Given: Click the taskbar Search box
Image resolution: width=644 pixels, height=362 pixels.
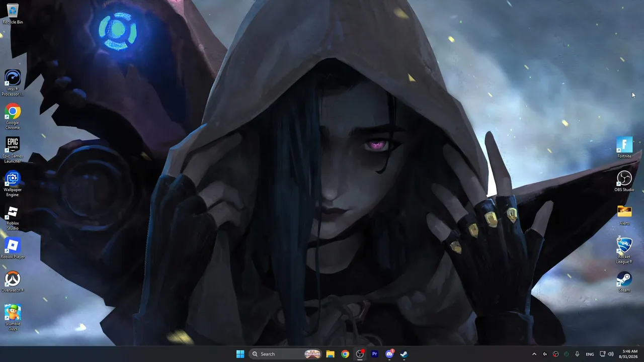Looking at the screenshot, I should click(x=286, y=354).
